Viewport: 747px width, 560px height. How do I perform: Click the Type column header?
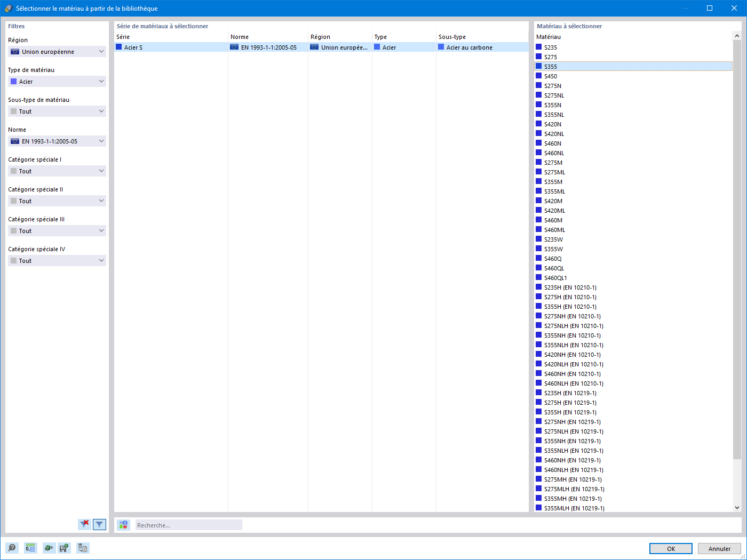tap(404, 37)
